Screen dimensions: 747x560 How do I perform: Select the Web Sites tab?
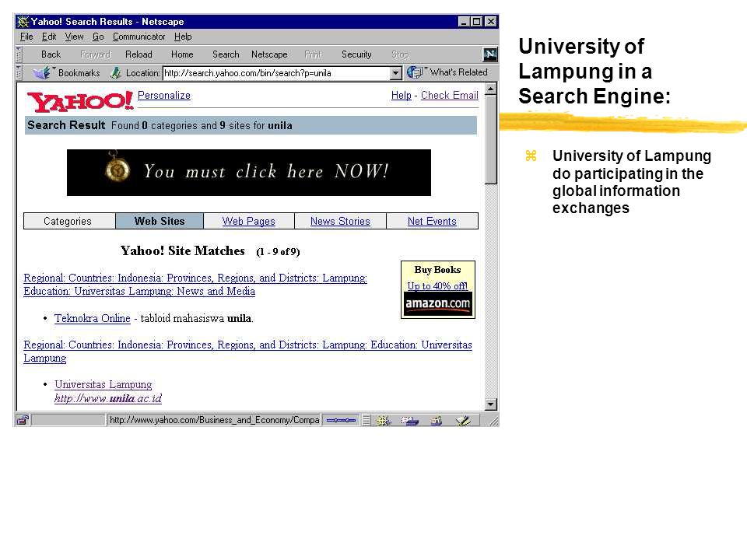[159, 221]
